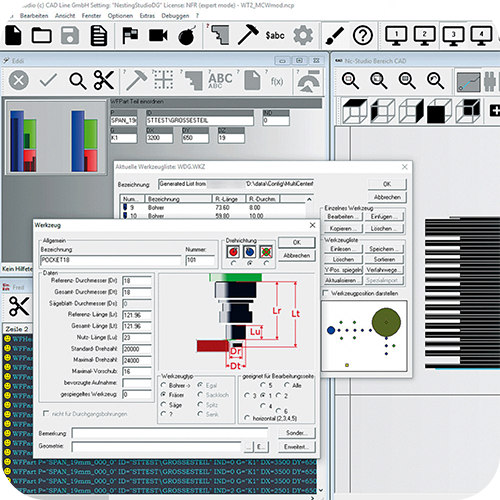The width and height of the screenshot is (500, 500).
Task: Select Säge tool type radio button
Action: click(164, 404)
